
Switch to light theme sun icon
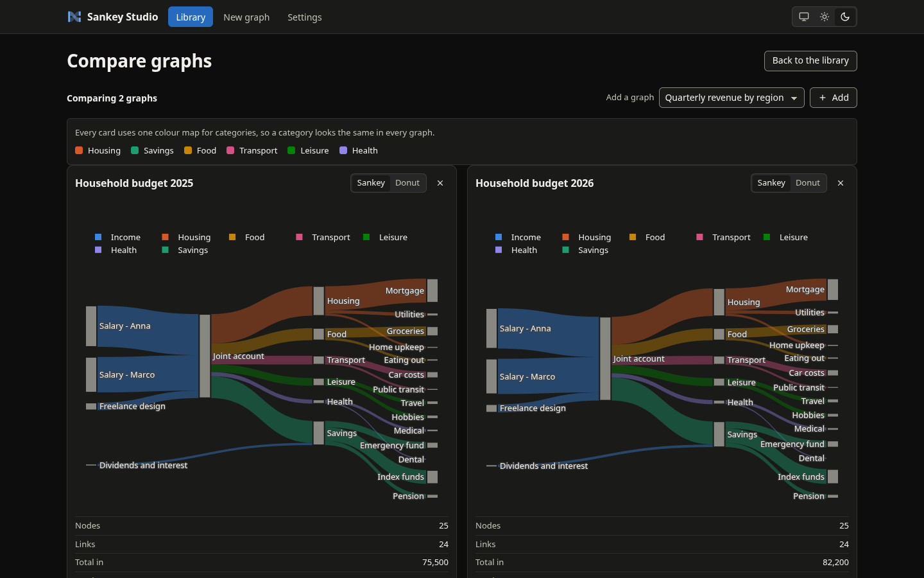825,17
